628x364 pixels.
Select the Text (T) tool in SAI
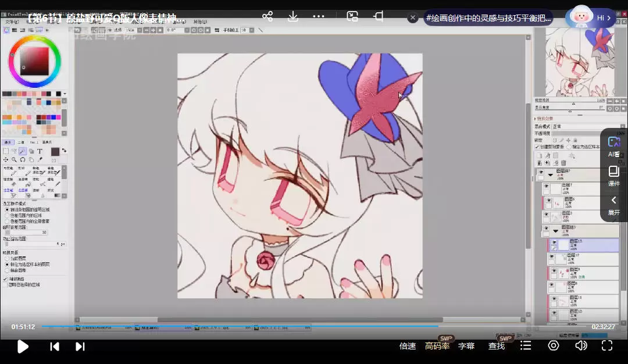click(x=40, y=151)
